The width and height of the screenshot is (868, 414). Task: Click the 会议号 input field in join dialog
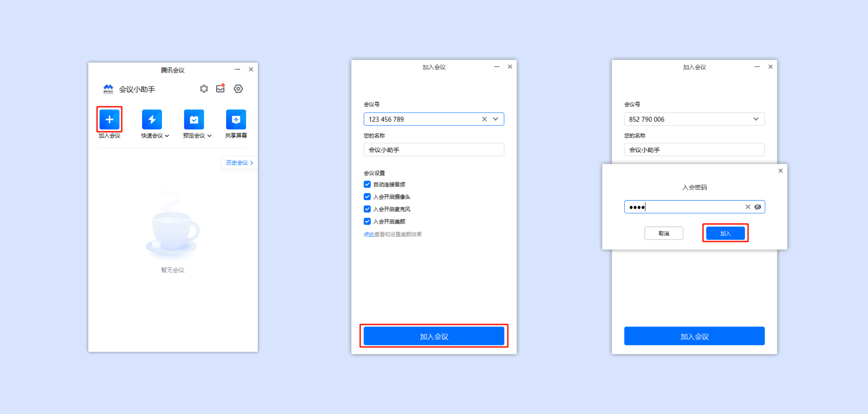(433, 118)
